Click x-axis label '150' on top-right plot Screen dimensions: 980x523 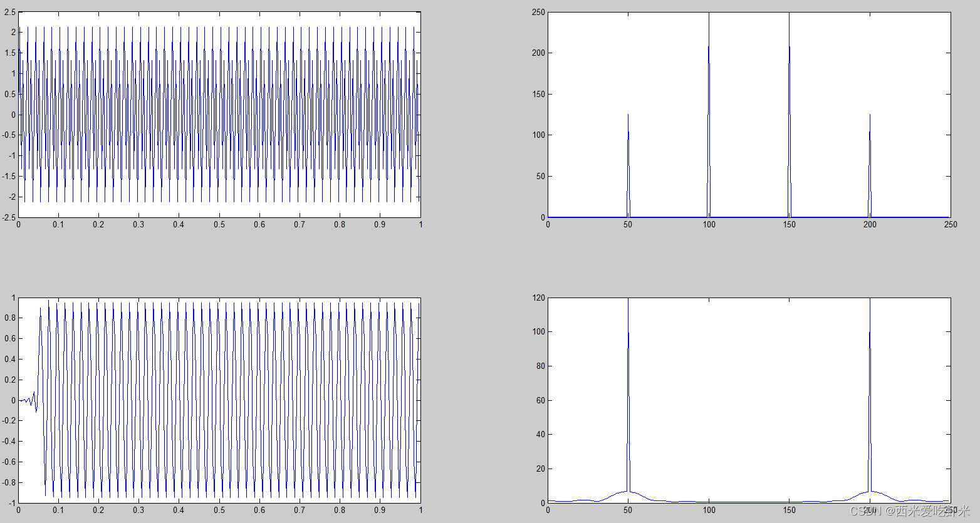pos(789,224)
